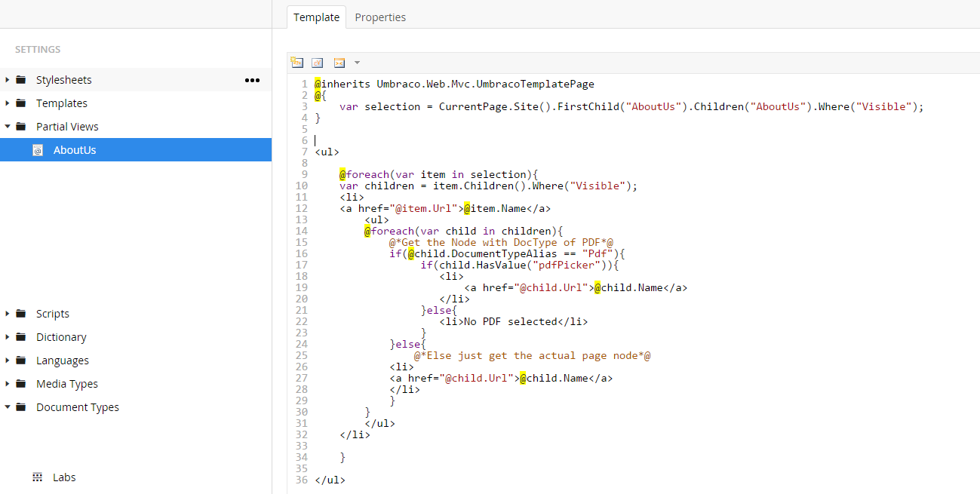Click the Partial Views folder icon
The height and width of the screenshot is (494, 980).
20,127
